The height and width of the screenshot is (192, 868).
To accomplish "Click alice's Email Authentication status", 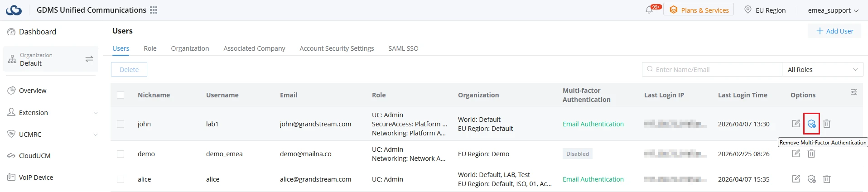I will (593, 179).
